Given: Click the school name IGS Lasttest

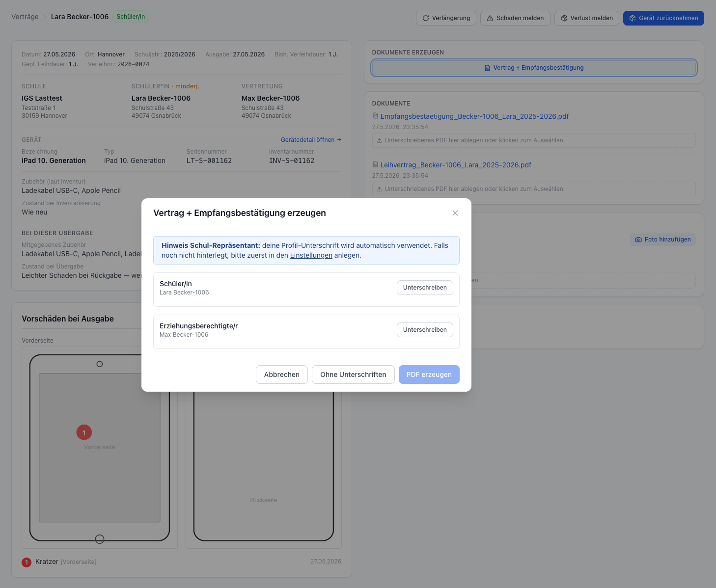Looking at the screenshot, I should 42,98.
